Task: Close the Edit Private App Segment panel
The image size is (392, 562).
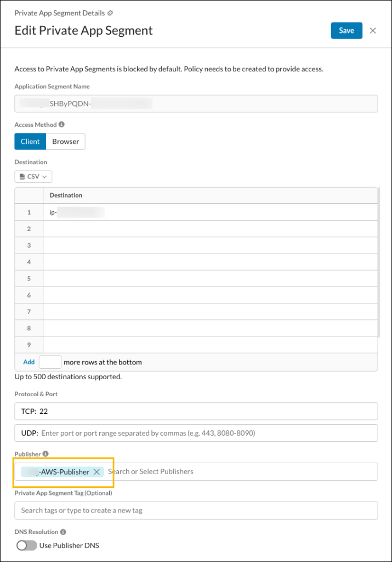Action: click(373, 31)
